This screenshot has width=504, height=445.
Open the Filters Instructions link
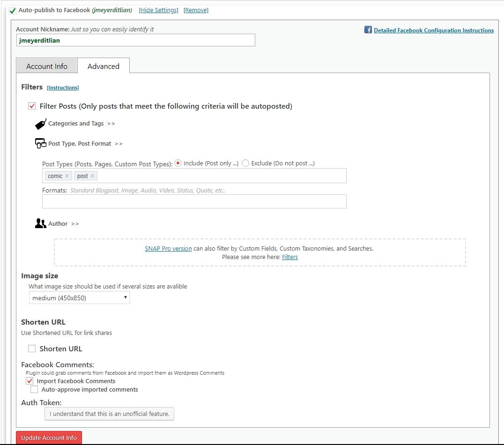point(63,88)
